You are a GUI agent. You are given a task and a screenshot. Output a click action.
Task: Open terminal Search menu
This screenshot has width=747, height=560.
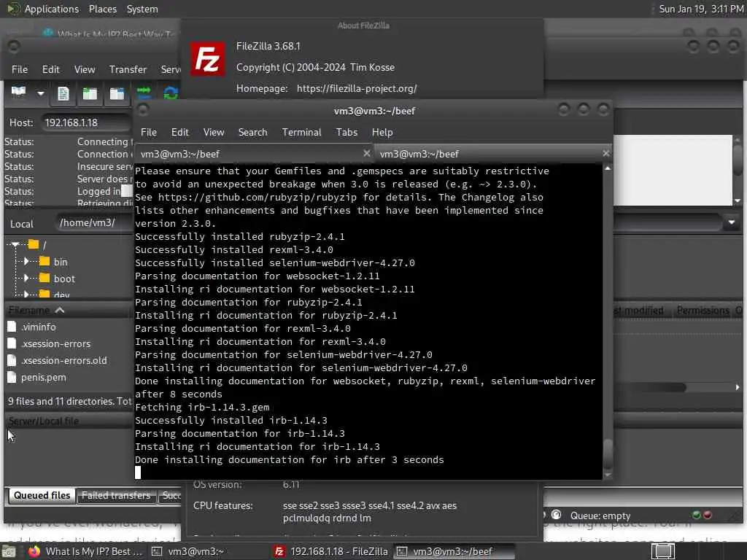[252, 133]
